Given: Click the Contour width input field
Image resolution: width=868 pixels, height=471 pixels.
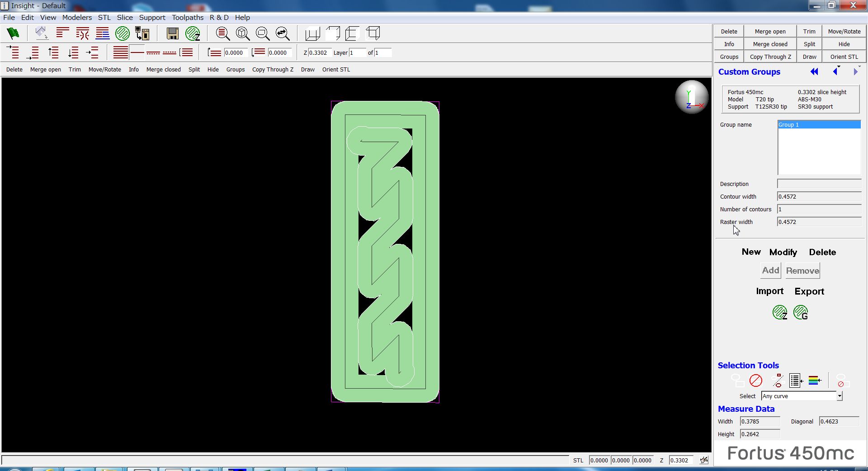Looking at the screenshot, I should [819, 196].
